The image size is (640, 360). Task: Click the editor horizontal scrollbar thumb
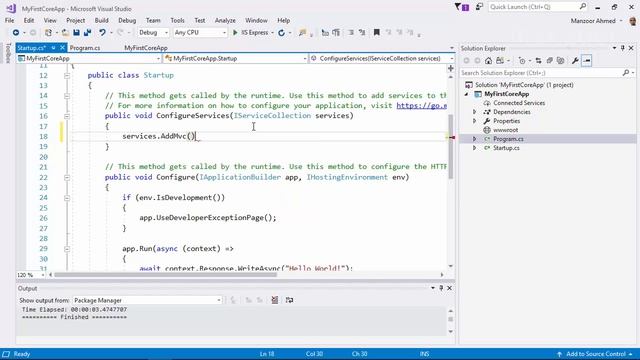click(x=165, y=275)
